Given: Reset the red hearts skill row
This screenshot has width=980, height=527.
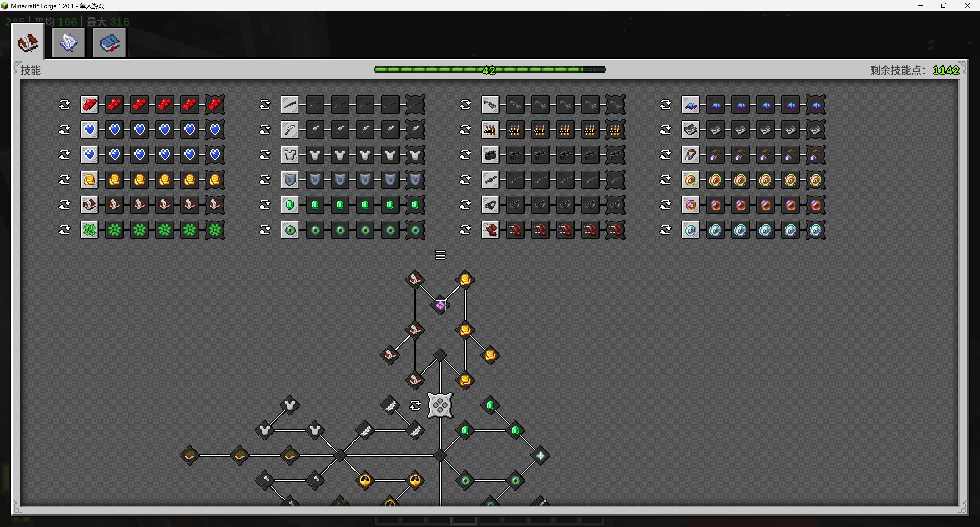Looking at the screenshot, I should pos(65,105).
